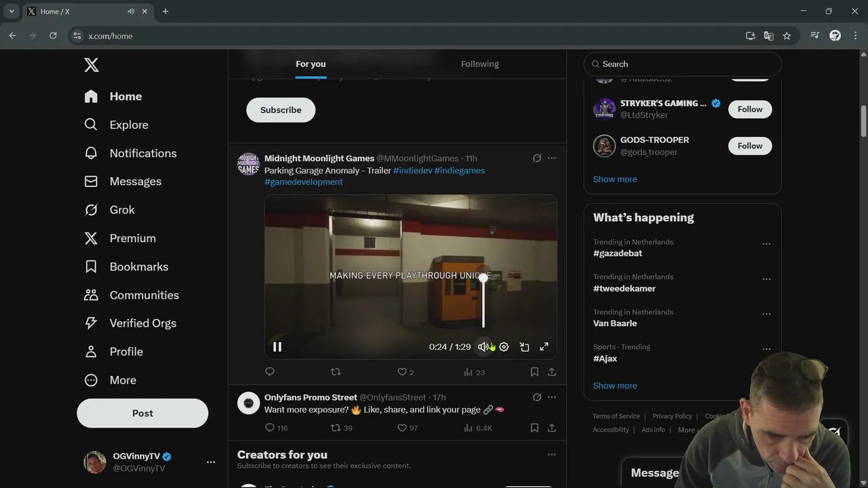868x488 pixels.
Task: Open a new Chrome tab
Action: [165, 12]
